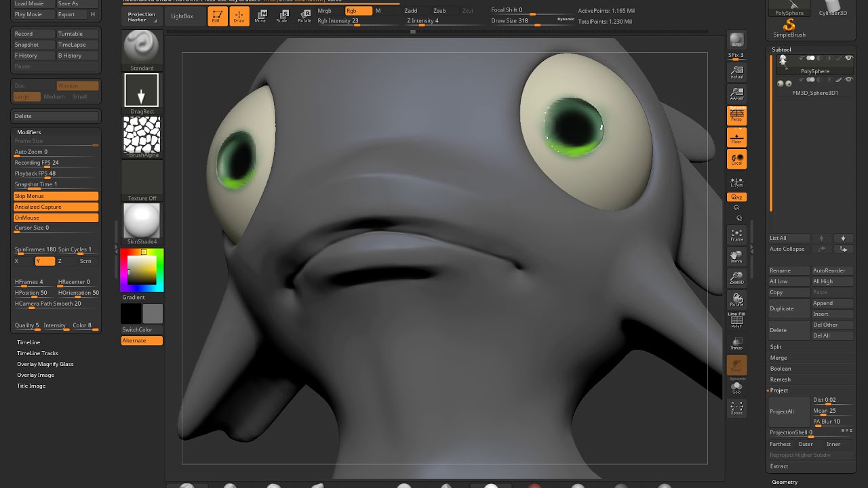Screen dimensions: 868x488
Task: Expand the Overlay Image section
Action: pyautogui.click(x=35, y=375)
